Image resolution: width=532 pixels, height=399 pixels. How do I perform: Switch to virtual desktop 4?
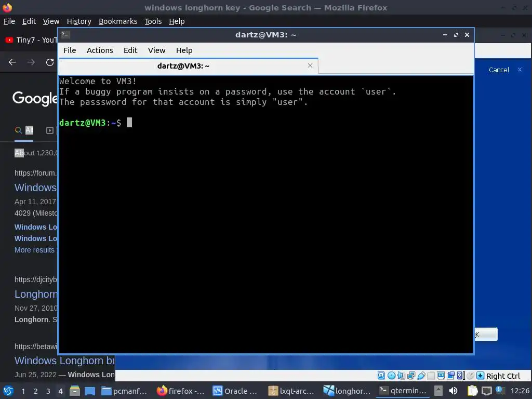tap(60, 391)
